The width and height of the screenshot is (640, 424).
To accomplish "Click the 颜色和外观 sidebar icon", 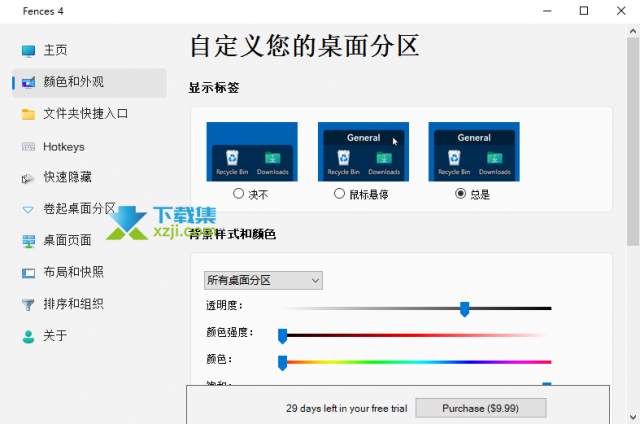I will coord(28,82).
